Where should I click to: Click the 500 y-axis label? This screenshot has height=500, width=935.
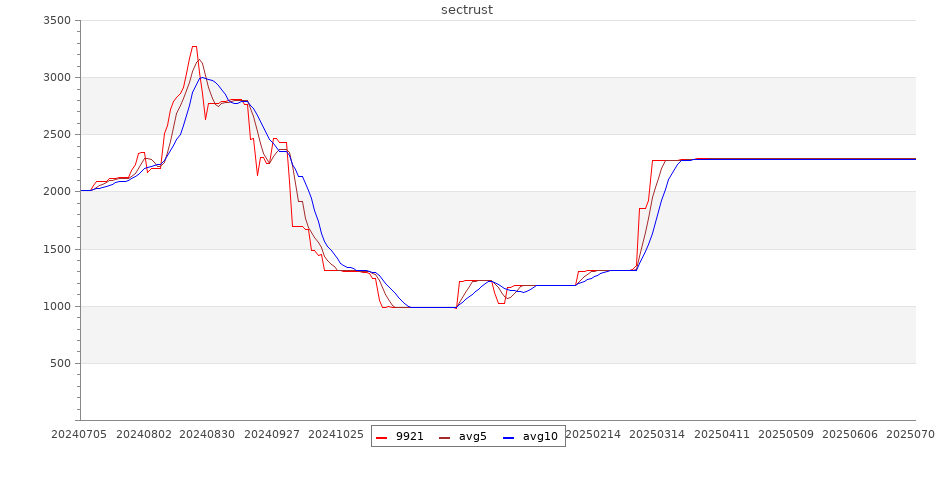[x=62, y=363]
